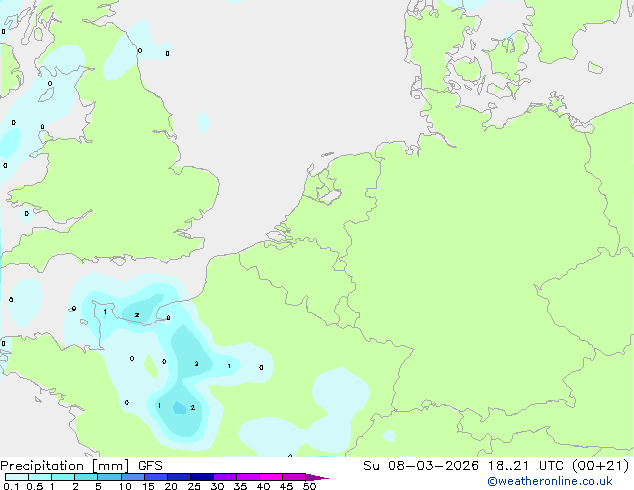Click the '25' legend scale label
The width and height of the screenshot is (634, 490).
pos(194,486)
